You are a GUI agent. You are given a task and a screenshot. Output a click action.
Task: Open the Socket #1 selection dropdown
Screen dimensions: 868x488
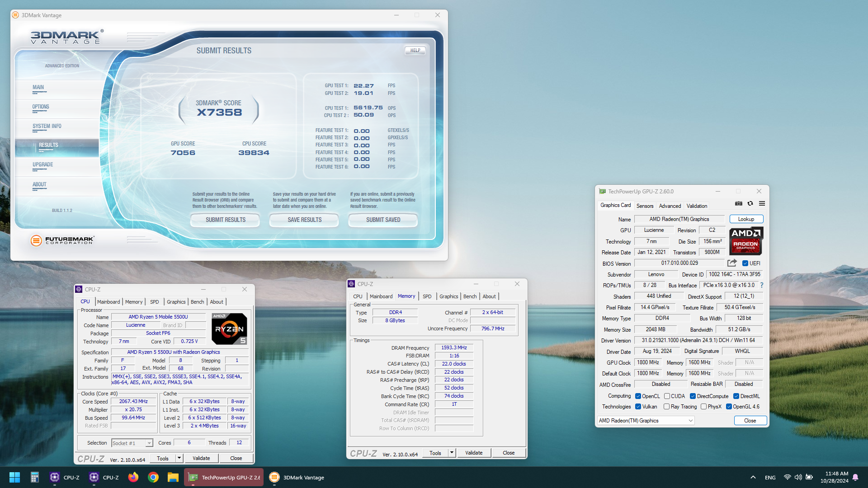[x=132, y=443]
